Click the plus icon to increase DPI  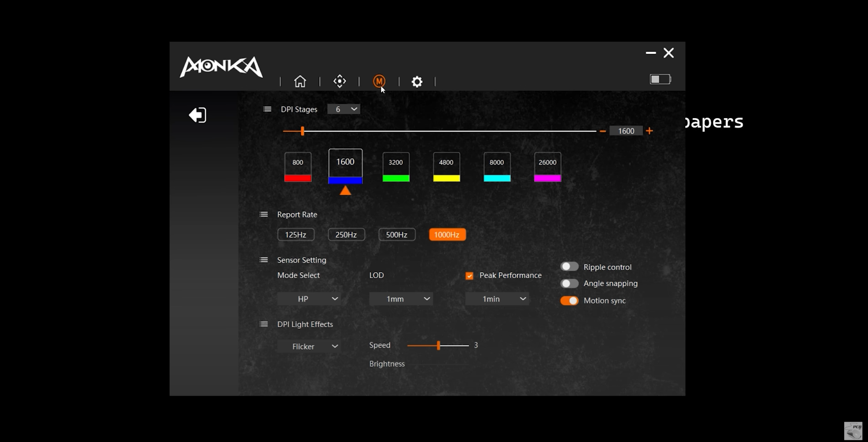coord(649,131)
